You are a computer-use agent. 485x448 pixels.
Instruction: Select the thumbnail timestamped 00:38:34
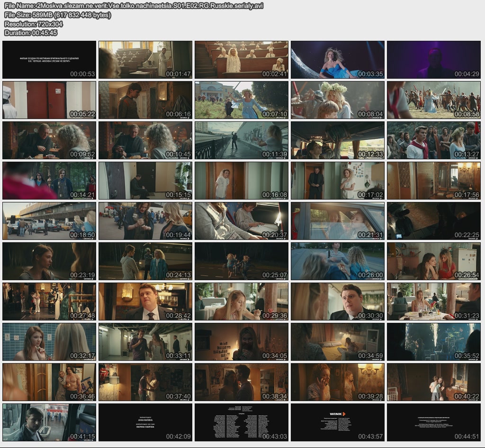pos(241,382)
